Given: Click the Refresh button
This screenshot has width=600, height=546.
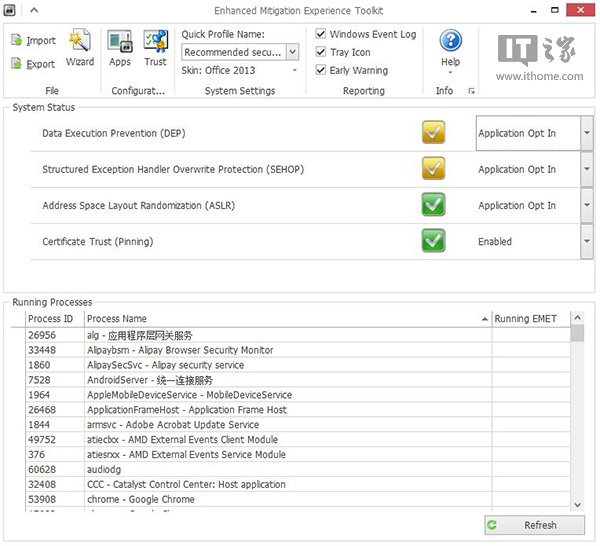Looking at the screenshot, I should [534, 525].
